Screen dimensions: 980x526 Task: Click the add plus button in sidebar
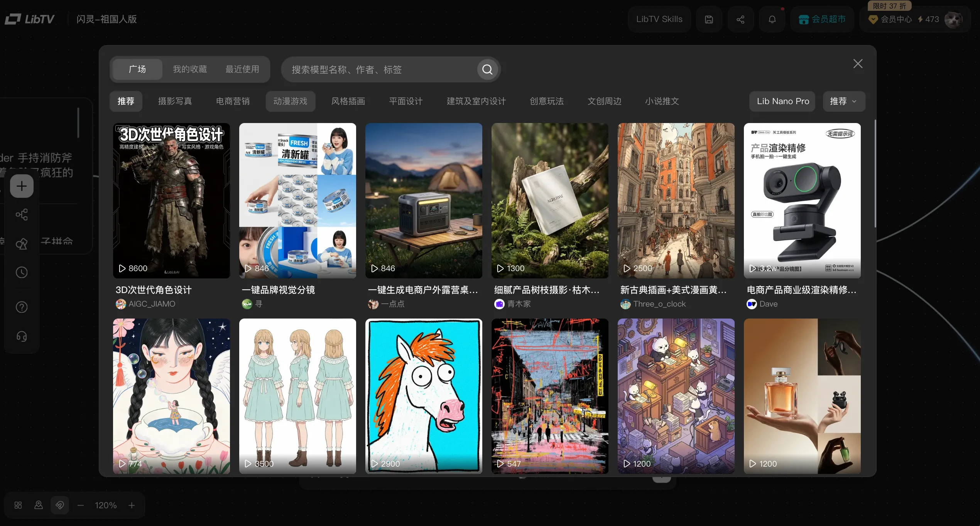(x=22, y=186)
